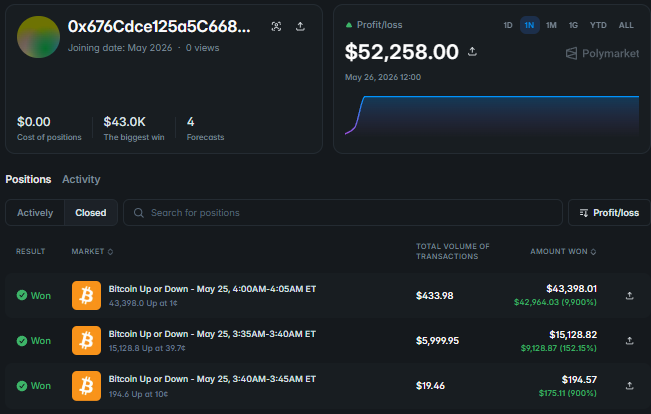Click the $433.98 transaction volume

(434, 296)
